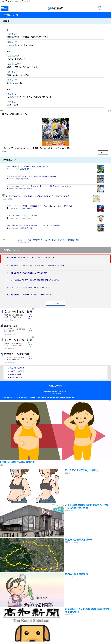Click the サイトへ button in 移住 ad
Viewport: 111px width, 644px height.
(103, 152)
